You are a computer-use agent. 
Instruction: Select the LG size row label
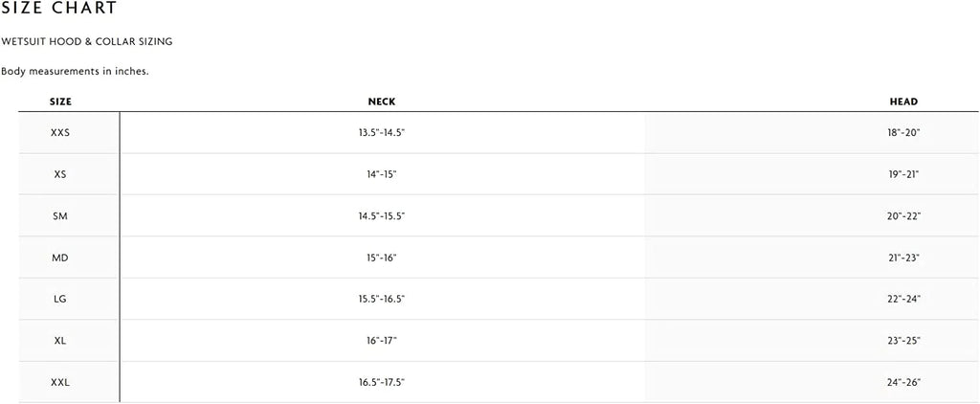point(60,299)
